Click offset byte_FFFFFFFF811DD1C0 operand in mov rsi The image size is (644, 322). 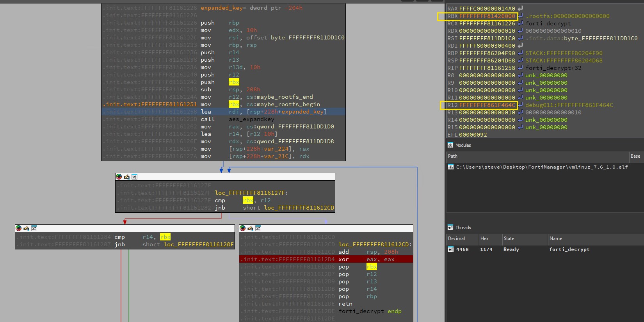click(x=295, y=37)
